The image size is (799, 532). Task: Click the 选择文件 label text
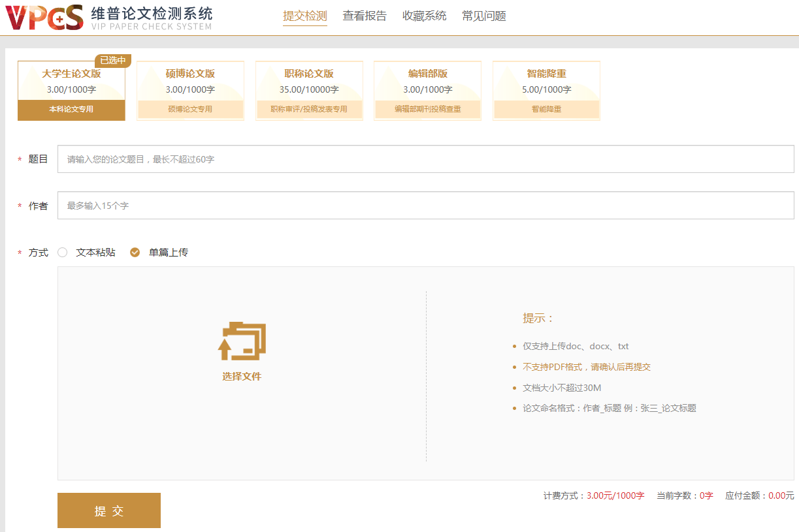coord(242,377)
